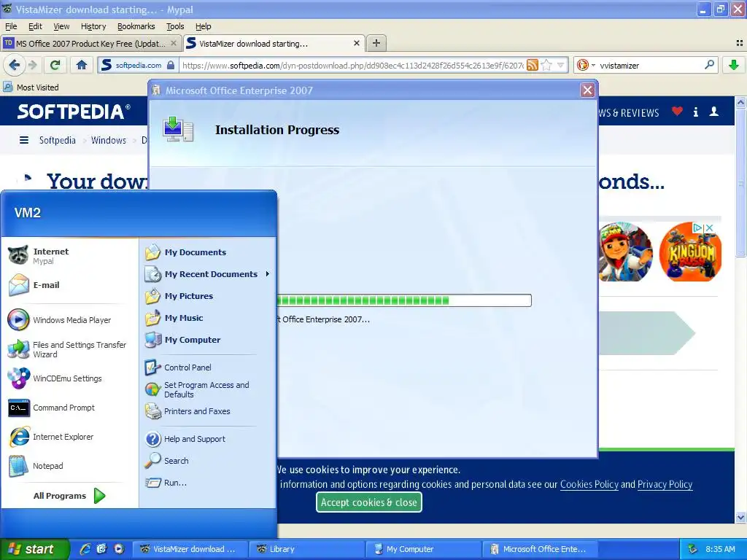Open the address bar history dropdown arrow
The image size is (747, 560).
pos(561,65)
